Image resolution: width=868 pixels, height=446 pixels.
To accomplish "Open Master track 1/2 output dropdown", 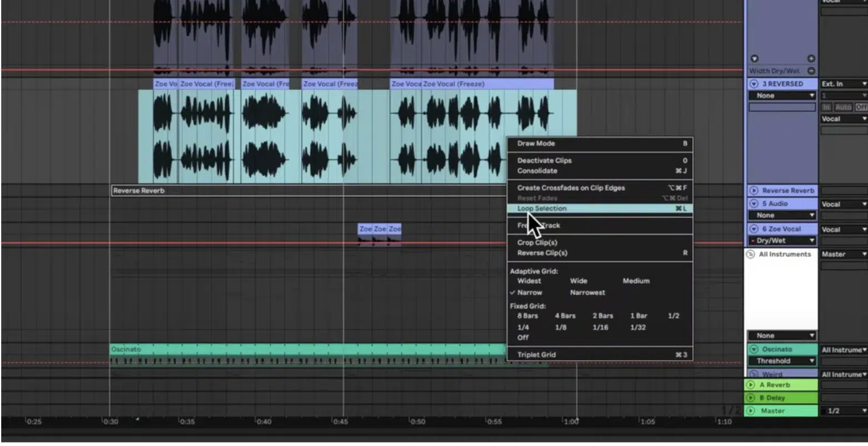I will coord(844,411).
